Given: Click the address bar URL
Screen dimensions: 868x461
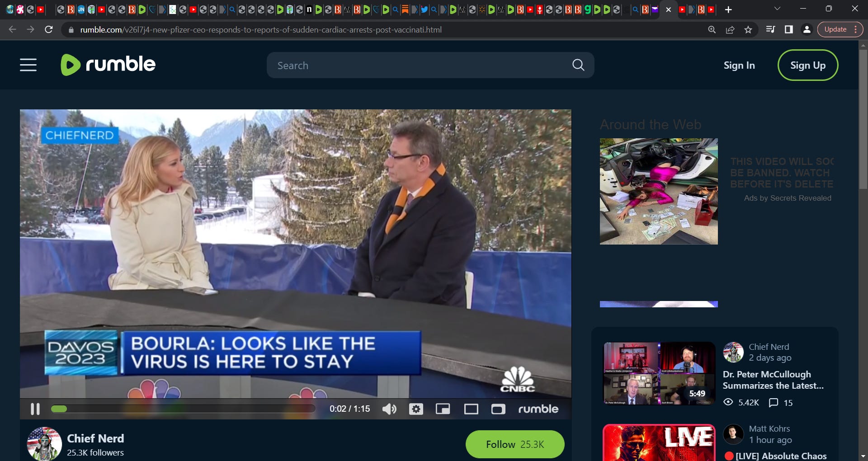Looking at the screenshot, I should point(261,29).
